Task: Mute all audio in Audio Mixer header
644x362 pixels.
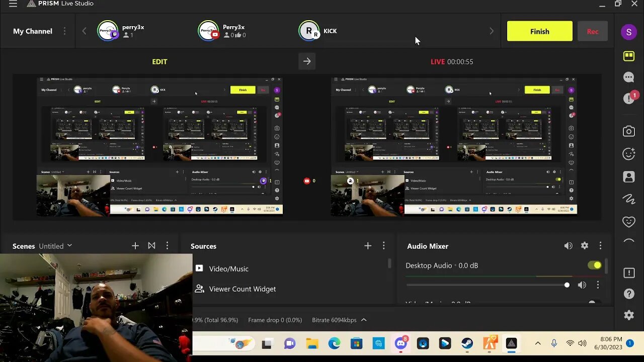Action: tap(568, 246)
